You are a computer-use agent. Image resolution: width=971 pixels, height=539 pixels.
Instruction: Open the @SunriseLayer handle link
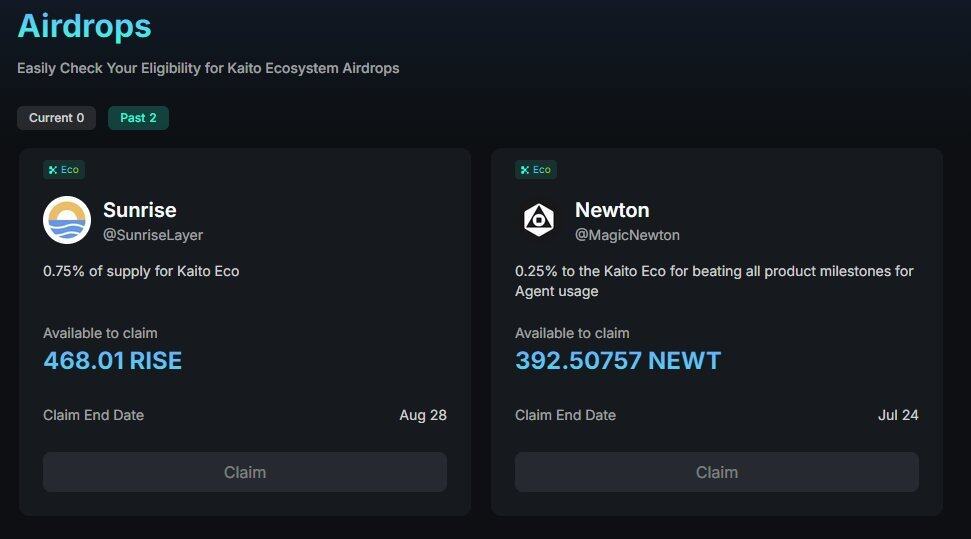(153, 235)
